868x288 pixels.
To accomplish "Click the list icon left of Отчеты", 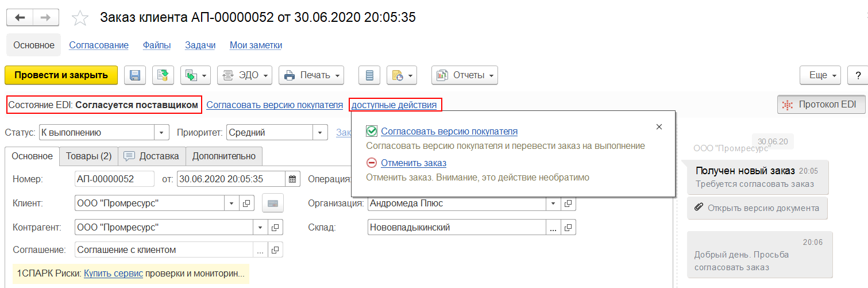I will pos(369,75).
